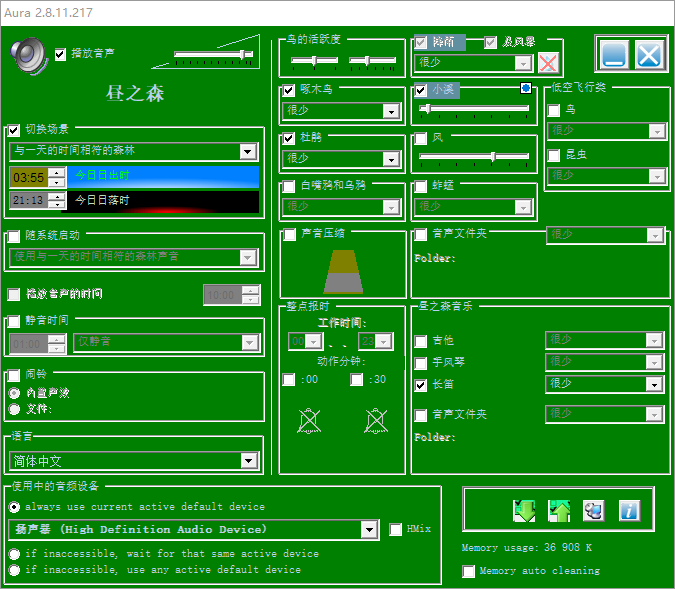Open the blue info icon
The height and width of the screenshot is (589, 675).
click(x=629, y=511)
